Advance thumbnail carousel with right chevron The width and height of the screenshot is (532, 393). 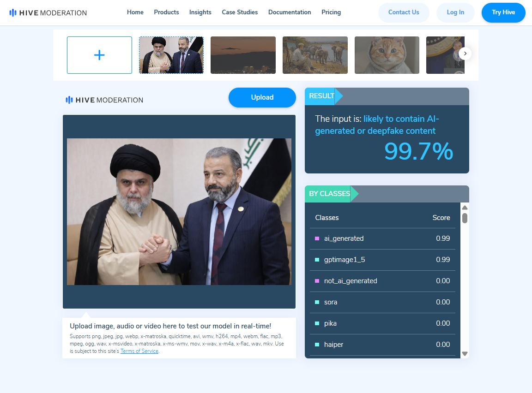click(465, 54)
